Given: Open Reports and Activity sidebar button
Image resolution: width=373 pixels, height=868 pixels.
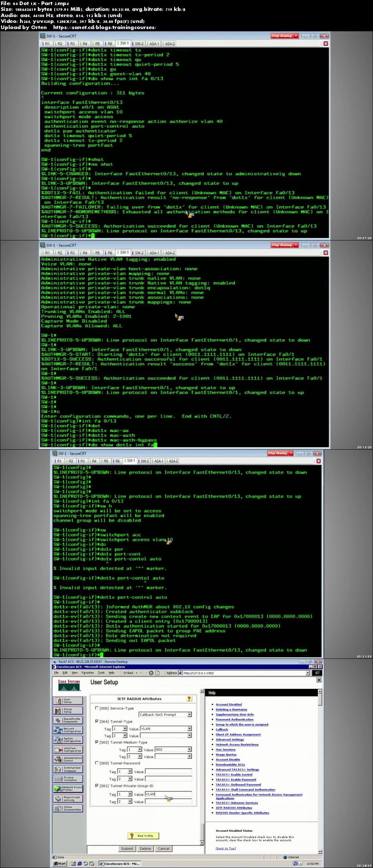Looking at the screenshot, I should click(68, 799).
